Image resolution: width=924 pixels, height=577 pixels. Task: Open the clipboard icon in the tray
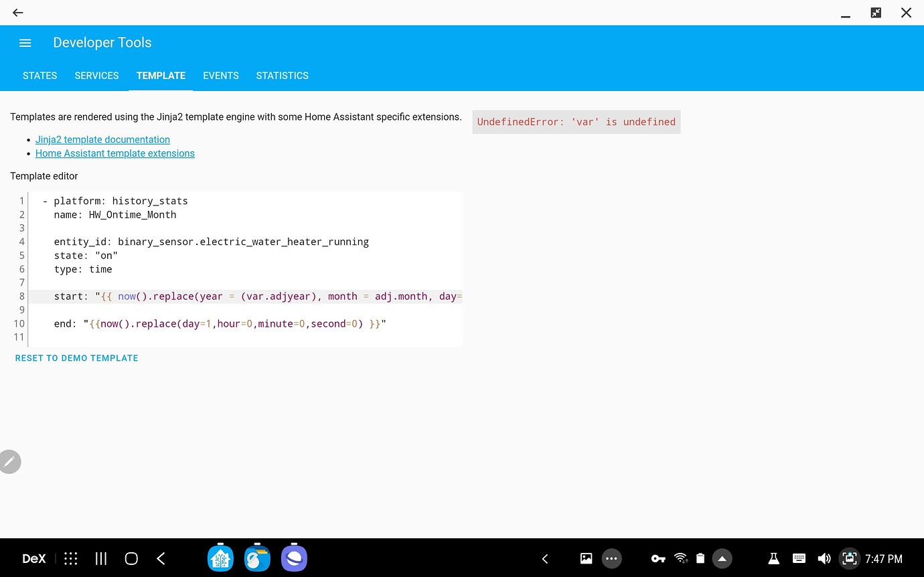coord(700,558)
